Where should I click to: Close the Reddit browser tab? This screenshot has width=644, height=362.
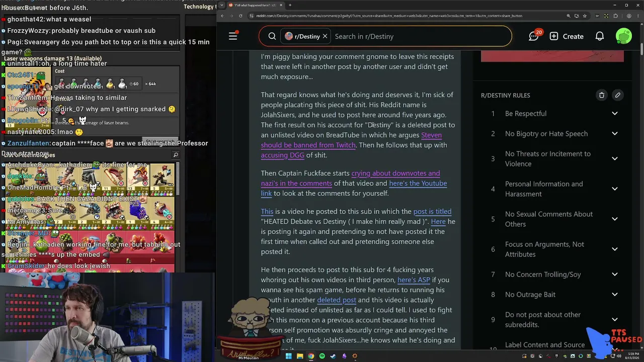pyautogui.click(x=281, y=5)
